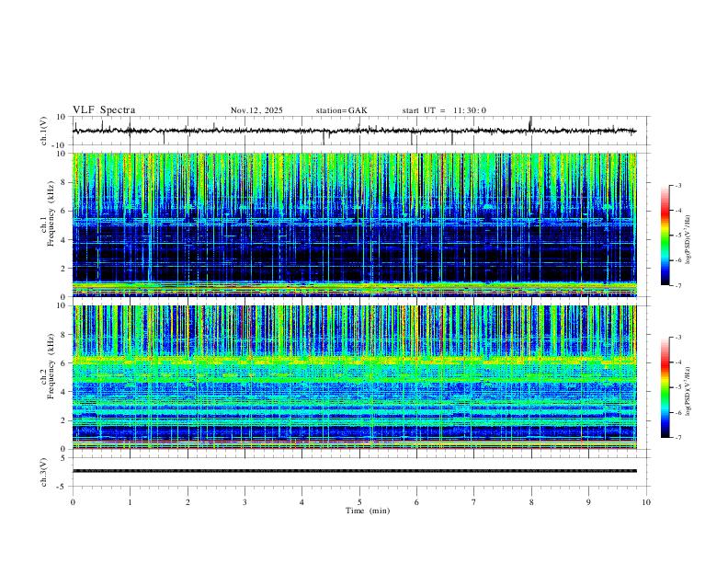Click the log(PSD) label beside ch.1 color scale
Viewport: 728px width, 563px height.
pos(688,239)
